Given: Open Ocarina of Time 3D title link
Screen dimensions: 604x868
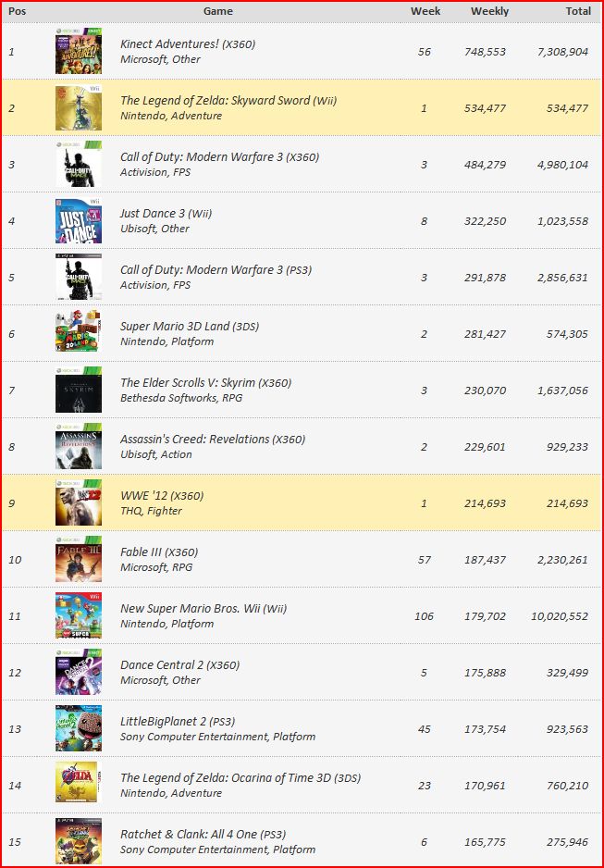Looking at the screenshot, I should click(x=240, y=778).
